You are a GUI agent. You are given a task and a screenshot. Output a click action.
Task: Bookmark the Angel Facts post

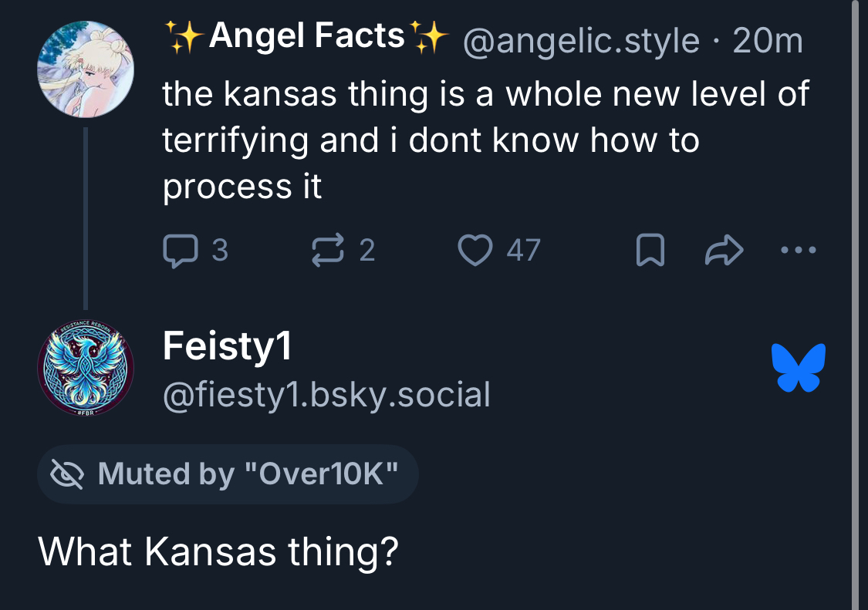pos(650,251)
